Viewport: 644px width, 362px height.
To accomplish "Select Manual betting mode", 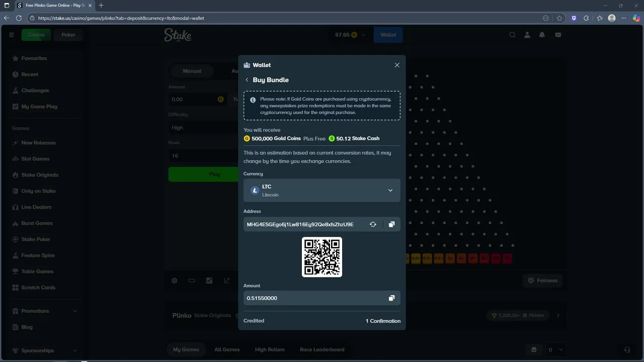I will coord(192,71).
